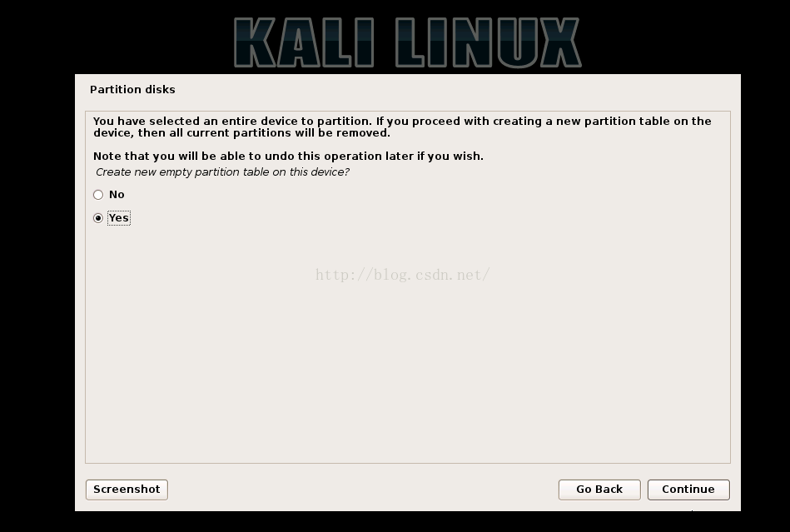Click the "Note that you will be able to undo" line
The width and height of the screenshot is (790, 532).
288,157
